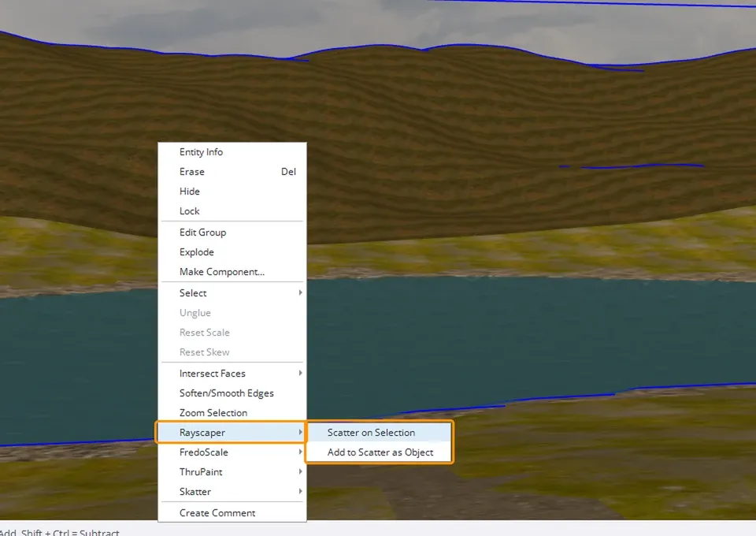Open Entity Info from context menu
Viewport: 756px width, 536px height.
[232, 152]
